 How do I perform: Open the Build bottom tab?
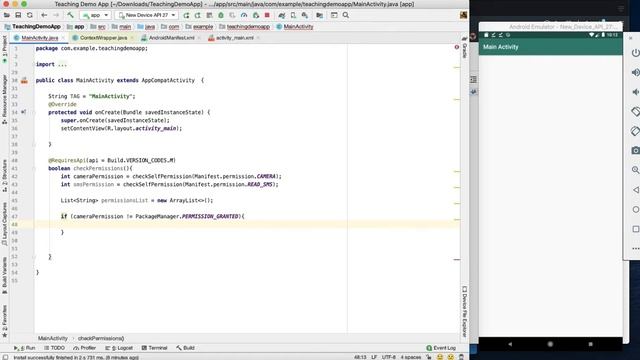[185, 348]
